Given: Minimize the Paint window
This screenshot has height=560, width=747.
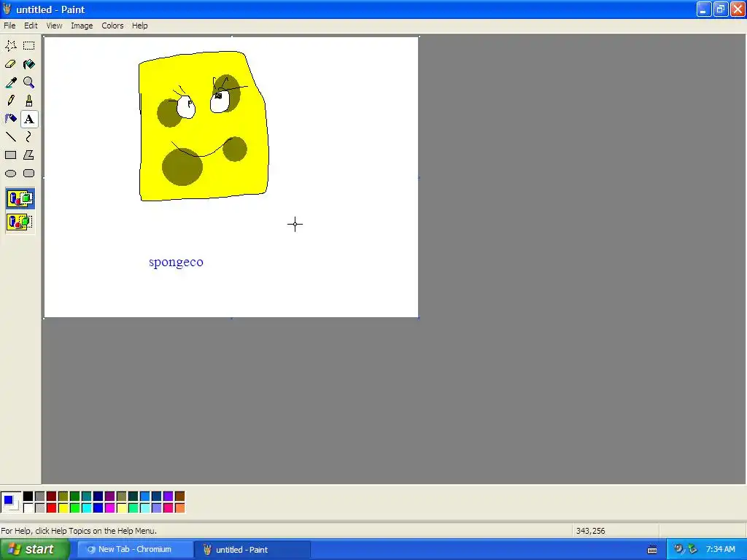Looking at the screenshot, I should (704, 9).
